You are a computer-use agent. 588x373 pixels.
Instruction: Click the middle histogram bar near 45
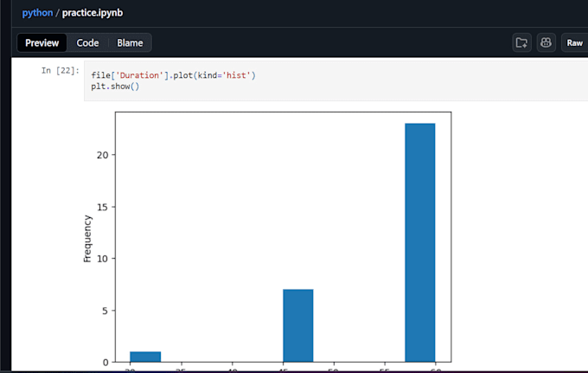pos(298,325)
